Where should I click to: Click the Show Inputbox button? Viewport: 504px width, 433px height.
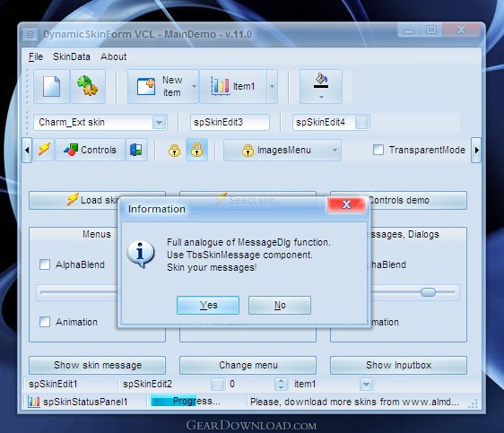point(398,365)
